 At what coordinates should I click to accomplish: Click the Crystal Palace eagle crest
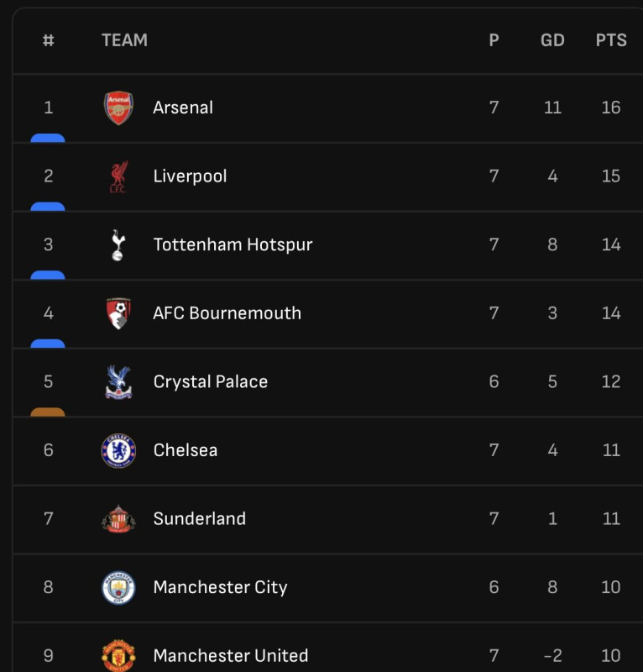[x=118, y=381]
